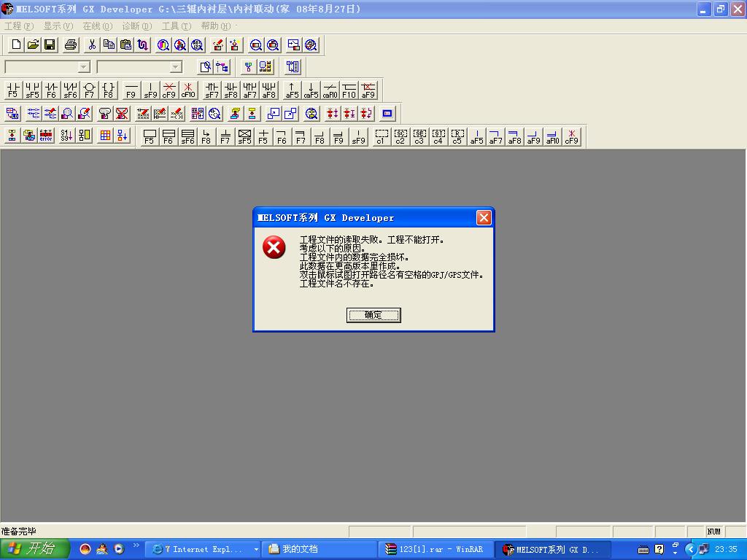Switch to 123[1].rar WinRAR taskbar window
Image resolution: width=747 pixels, height=560 pixels.
[436, 550]
